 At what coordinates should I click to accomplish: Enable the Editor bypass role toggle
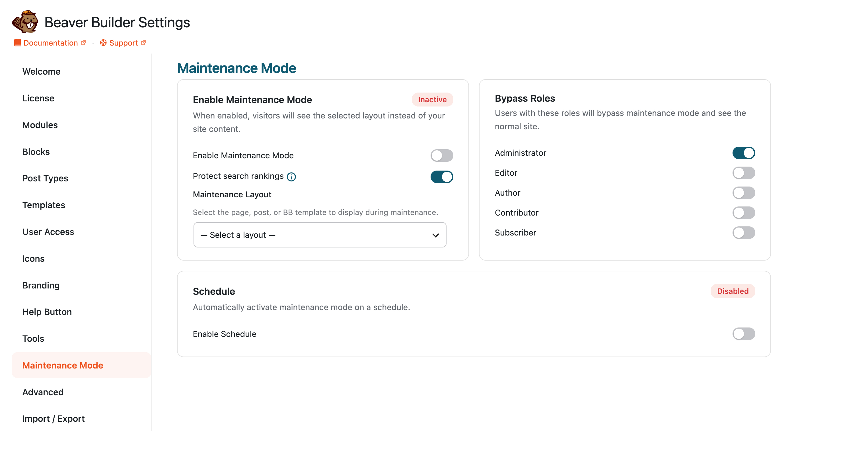click(x=744, y=173)
